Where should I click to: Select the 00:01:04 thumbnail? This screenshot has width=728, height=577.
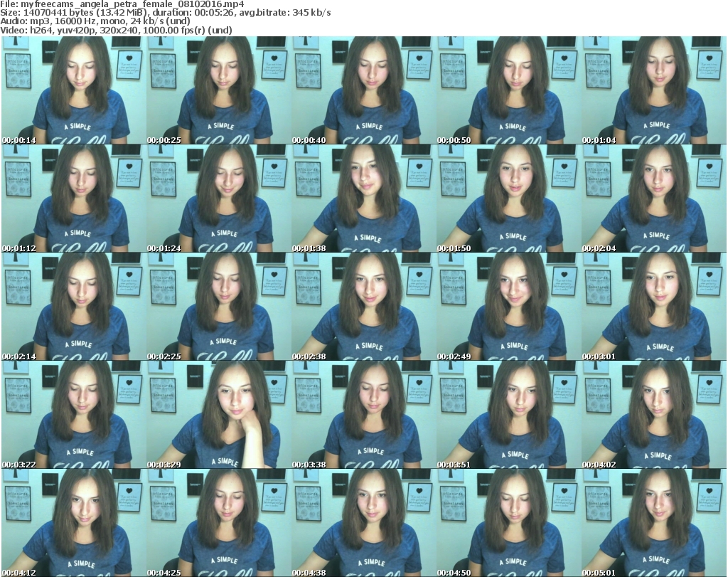(654, 90)
